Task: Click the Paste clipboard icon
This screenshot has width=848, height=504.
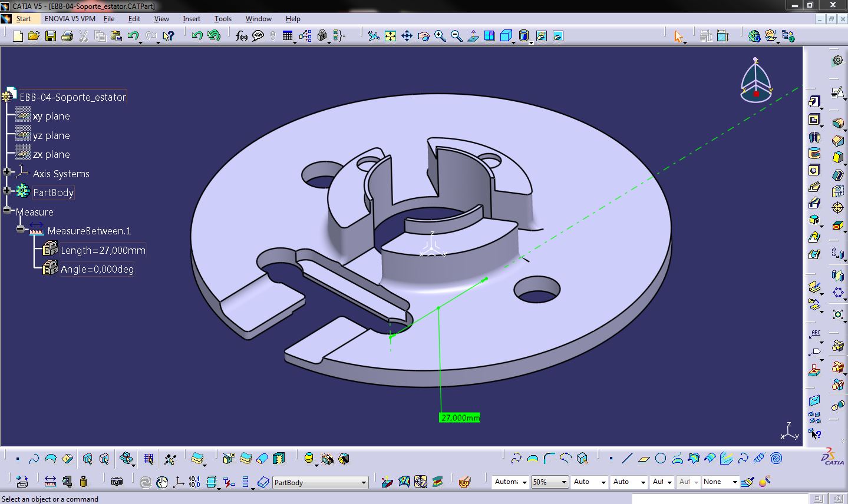Action: click(x=117, y=36)
